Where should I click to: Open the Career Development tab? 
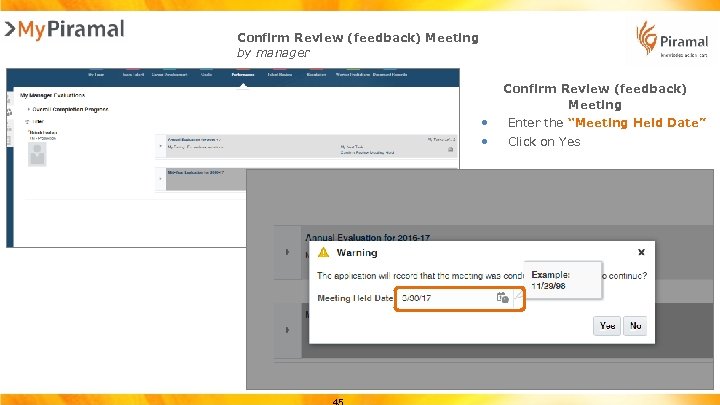169,74
